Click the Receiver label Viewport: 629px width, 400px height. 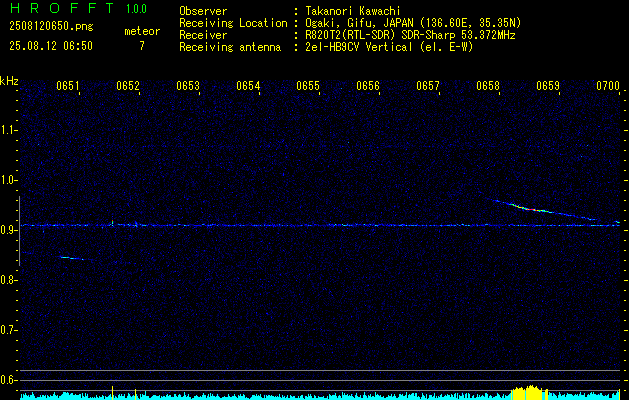click(x=203, y=35)
